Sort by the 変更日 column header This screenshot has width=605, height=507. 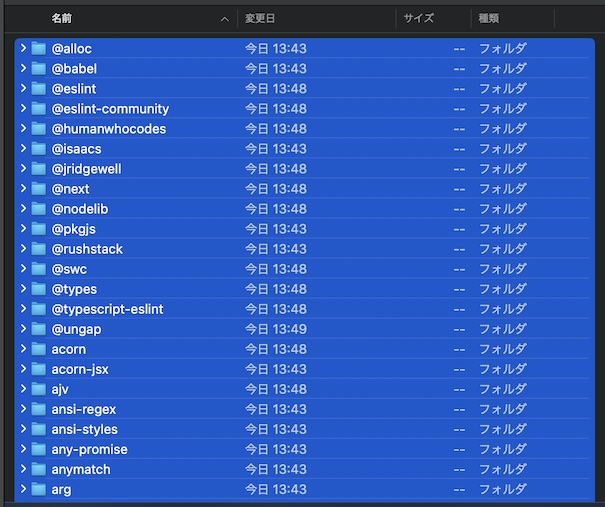(259, 18)
